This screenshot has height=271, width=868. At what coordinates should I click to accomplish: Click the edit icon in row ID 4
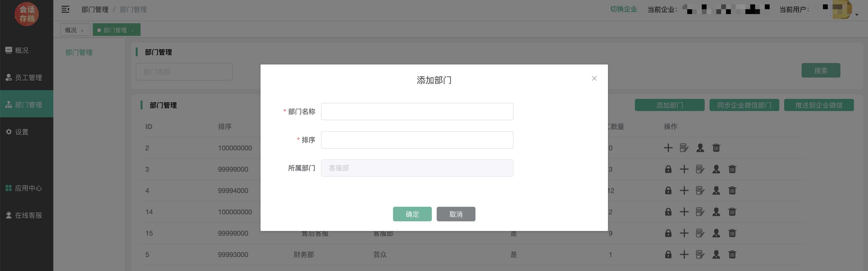click(700, 191)
